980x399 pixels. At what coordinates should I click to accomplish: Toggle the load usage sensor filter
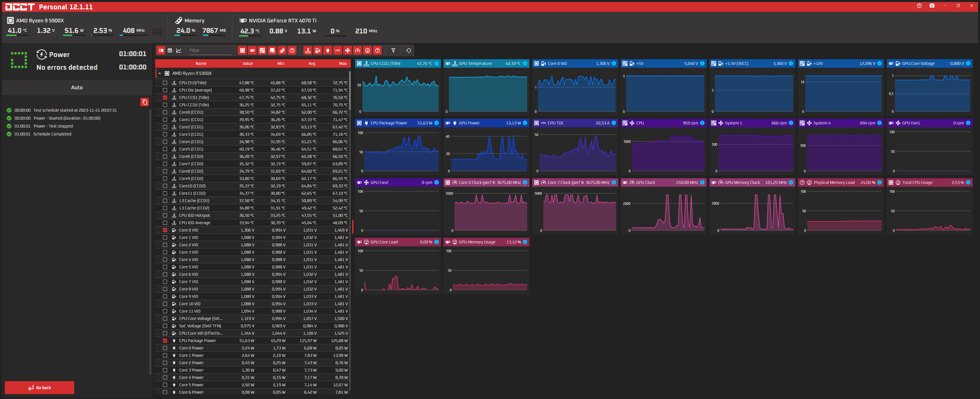point(367,50)
